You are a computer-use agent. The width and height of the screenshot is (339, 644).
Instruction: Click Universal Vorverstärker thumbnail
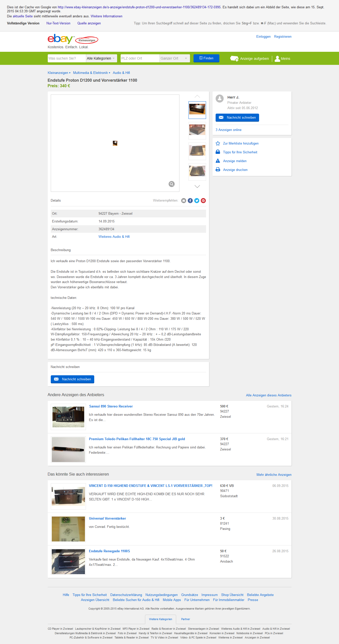68,529
